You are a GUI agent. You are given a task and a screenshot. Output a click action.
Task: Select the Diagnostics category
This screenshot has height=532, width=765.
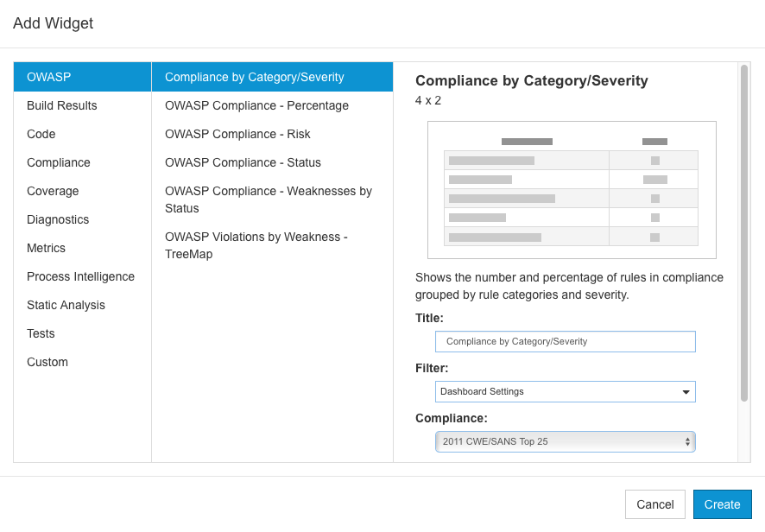point(82,219)
